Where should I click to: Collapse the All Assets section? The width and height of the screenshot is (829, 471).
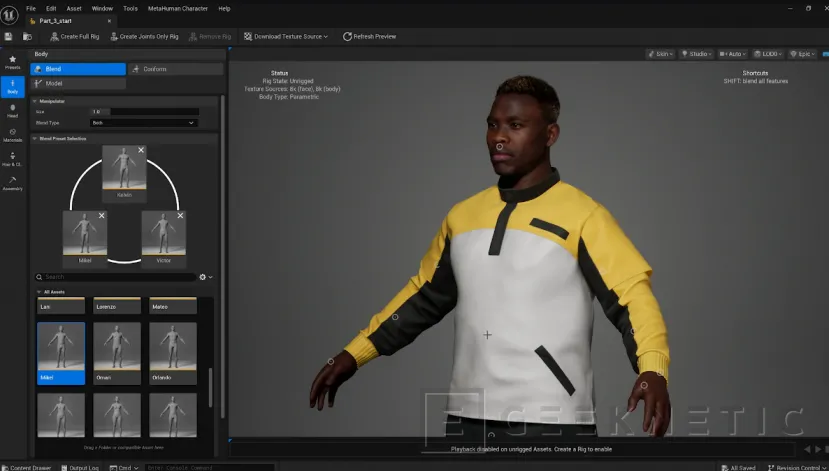point(39,292)
